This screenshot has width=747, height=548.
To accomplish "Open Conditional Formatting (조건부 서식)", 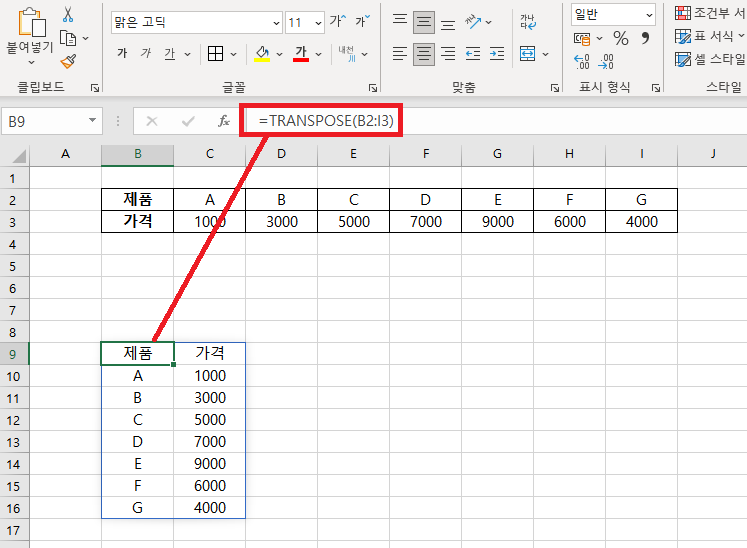I will point(710,13).
